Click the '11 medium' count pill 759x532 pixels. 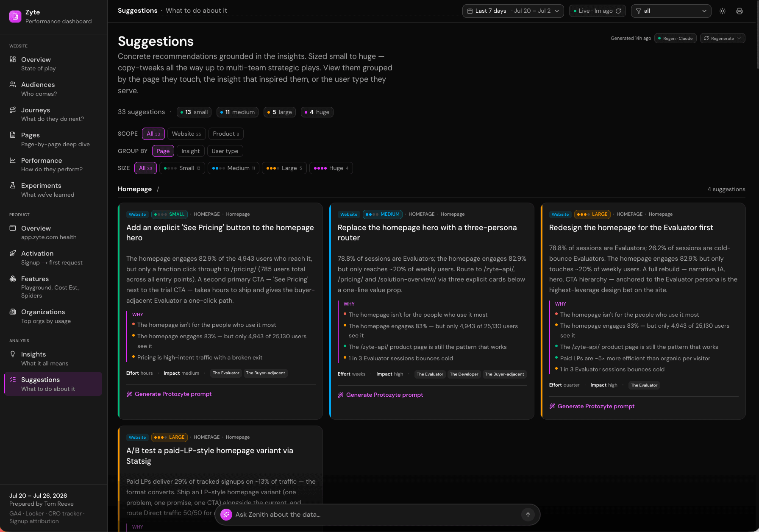pyautogui.click(x=238, y=112)
